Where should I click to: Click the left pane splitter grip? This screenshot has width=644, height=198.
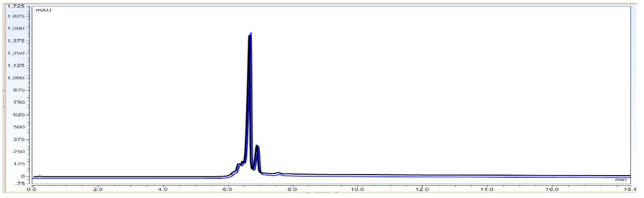4,99
